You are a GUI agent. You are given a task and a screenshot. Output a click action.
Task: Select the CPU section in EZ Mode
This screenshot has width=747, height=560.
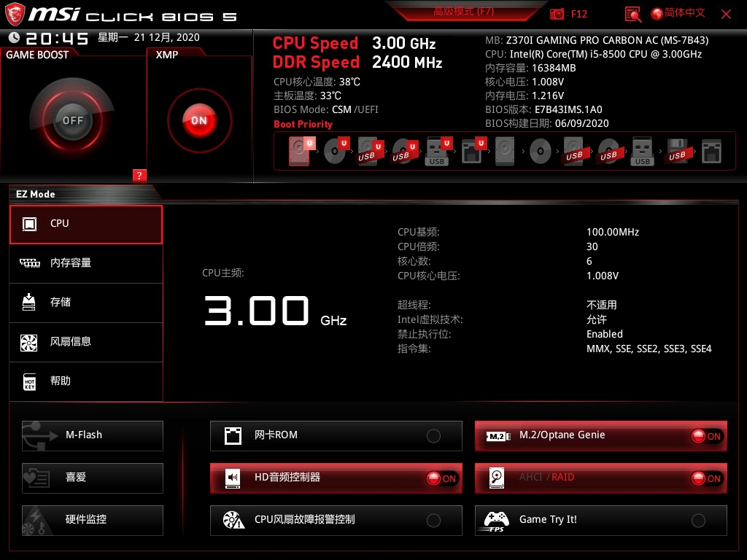pyautogui.click(x=86, y=225)
